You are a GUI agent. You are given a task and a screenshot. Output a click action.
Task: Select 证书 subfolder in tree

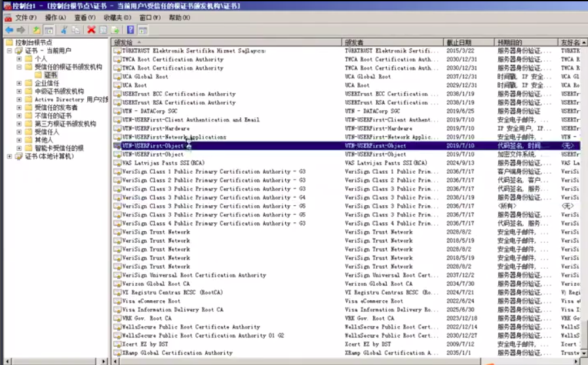click(50, 75)
